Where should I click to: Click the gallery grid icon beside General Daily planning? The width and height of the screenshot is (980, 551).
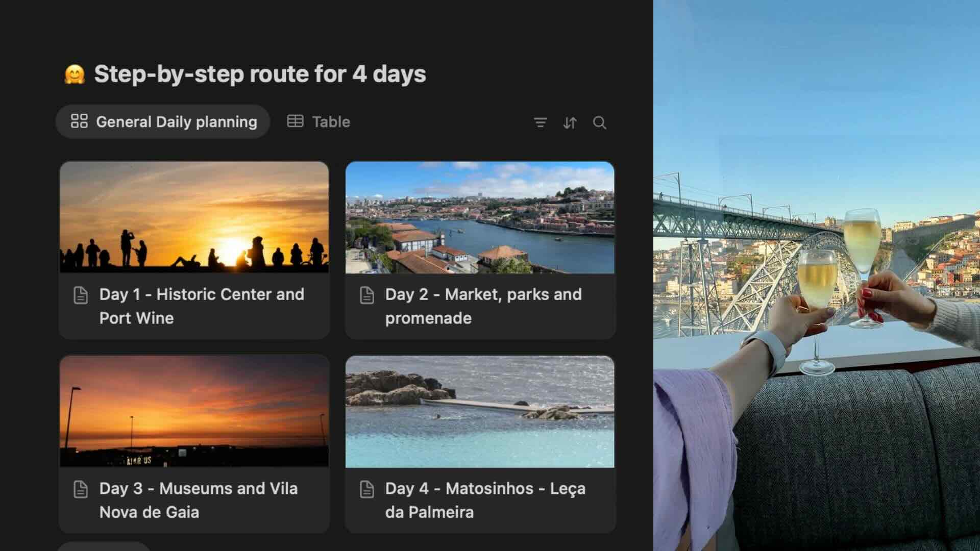(x=79, y=121)
